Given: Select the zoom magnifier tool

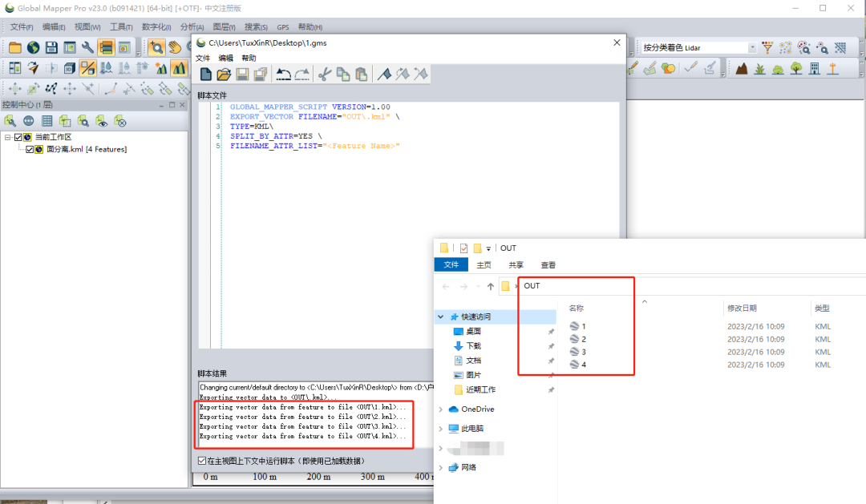Looking at the screenshot, I should pos(156,48).
